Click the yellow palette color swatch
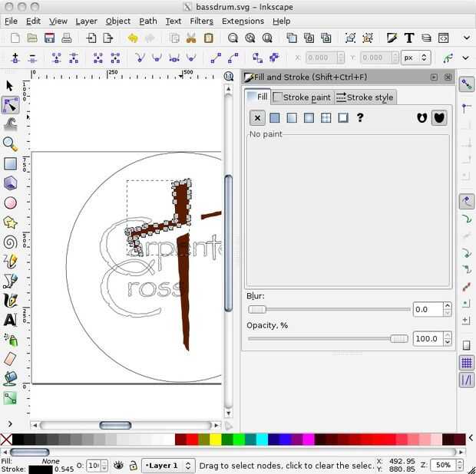The height and width of the screenshot is (474, 476). (x=215, y=439)
